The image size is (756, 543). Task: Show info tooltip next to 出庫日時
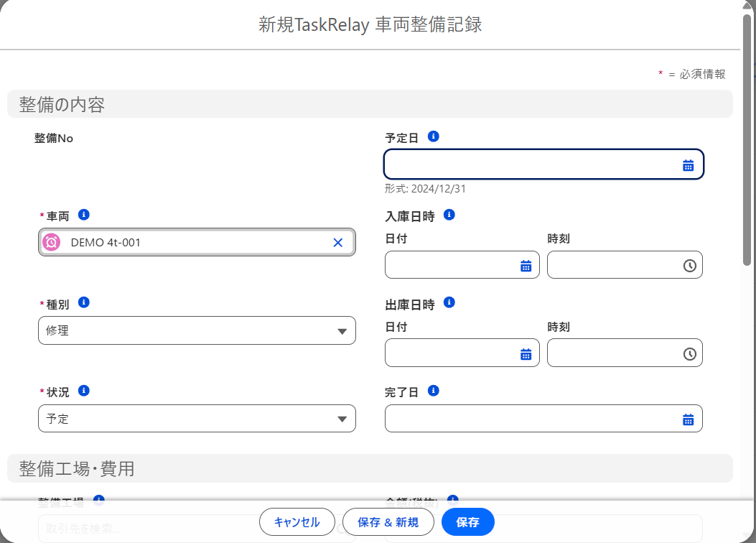tap(449, 302)
